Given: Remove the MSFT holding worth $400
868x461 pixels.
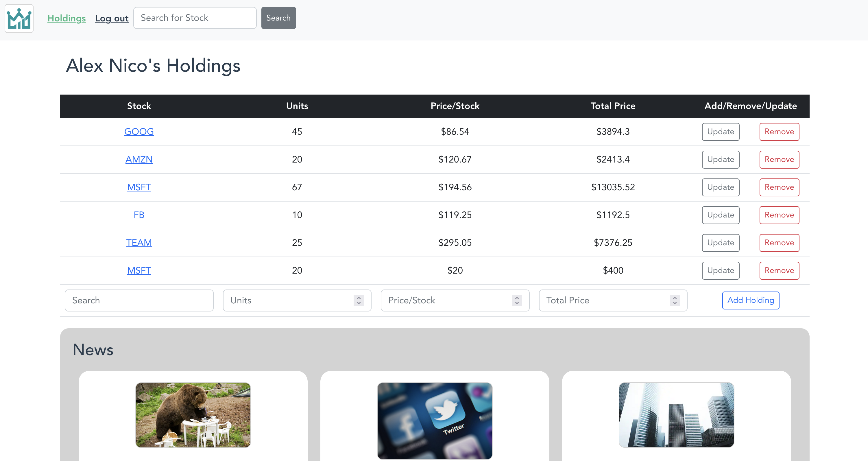Looking at the screenshot, I should coord(779,271).
